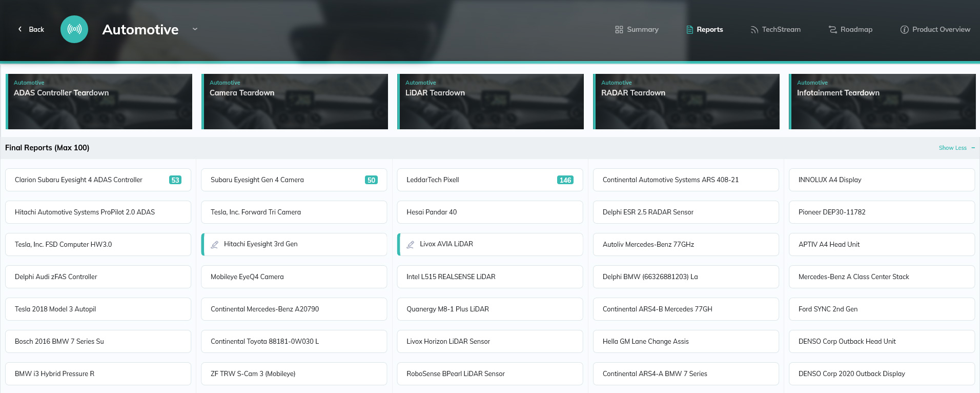Select Delphi BMW (66326881203) La report
This screenshot has width=980, height=393.
686,277
